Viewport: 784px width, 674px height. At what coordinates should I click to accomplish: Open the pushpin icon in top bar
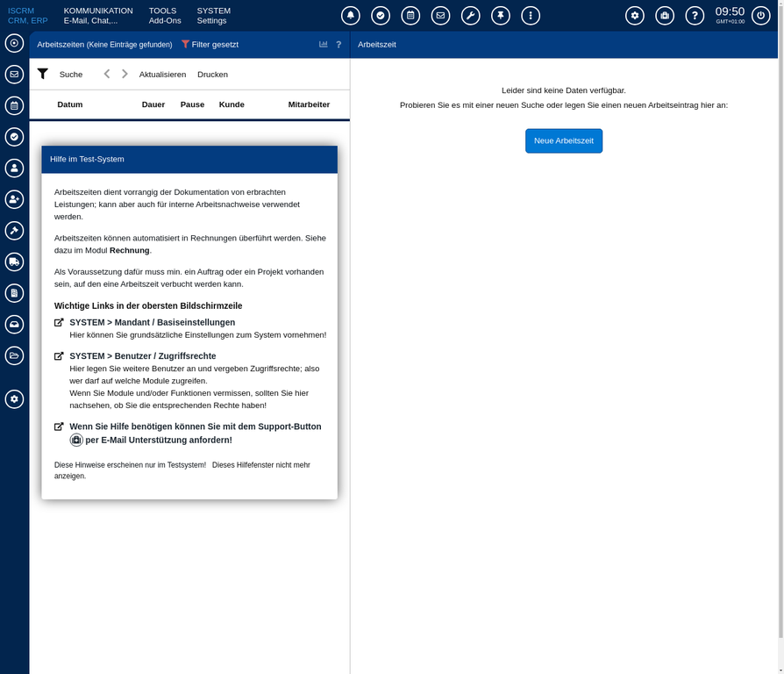(500, 16)
